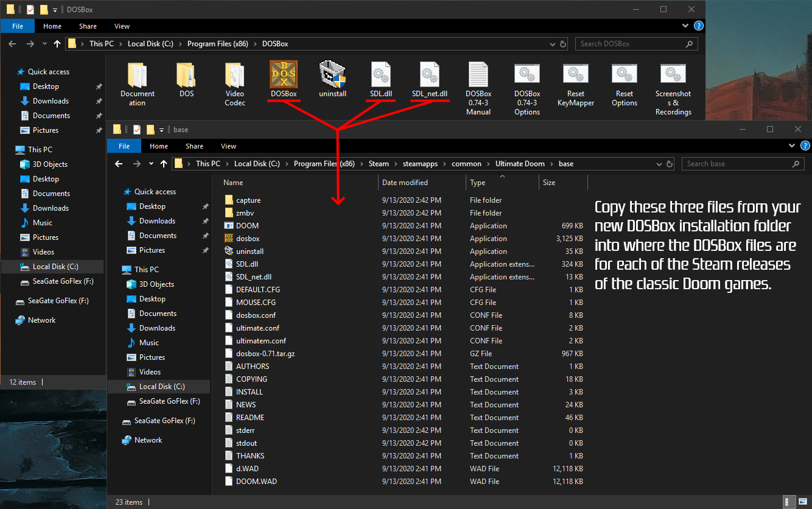Go back in the base window

pos(119,164)
